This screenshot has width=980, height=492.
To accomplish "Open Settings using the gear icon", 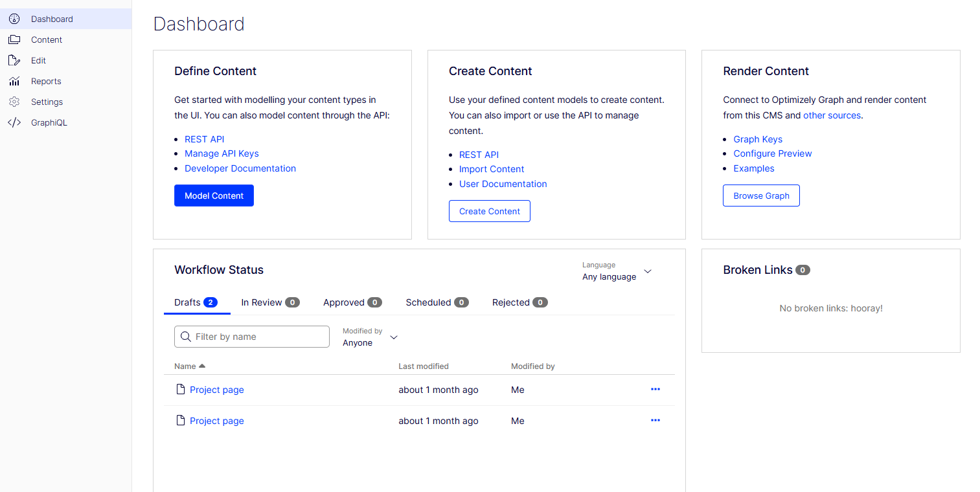I will 14,102.
